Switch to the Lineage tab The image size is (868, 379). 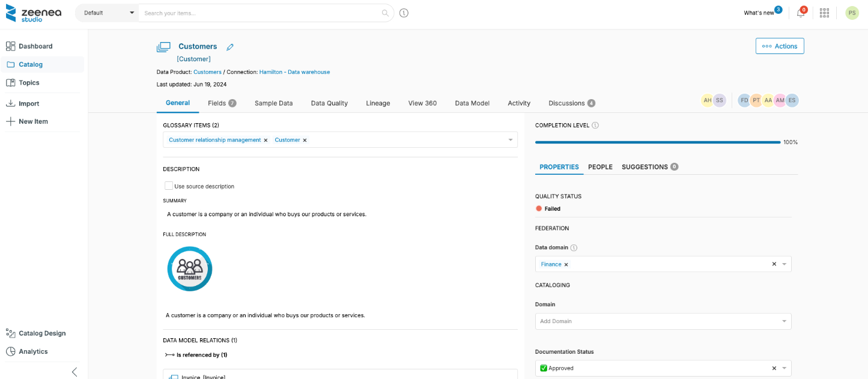378,103
